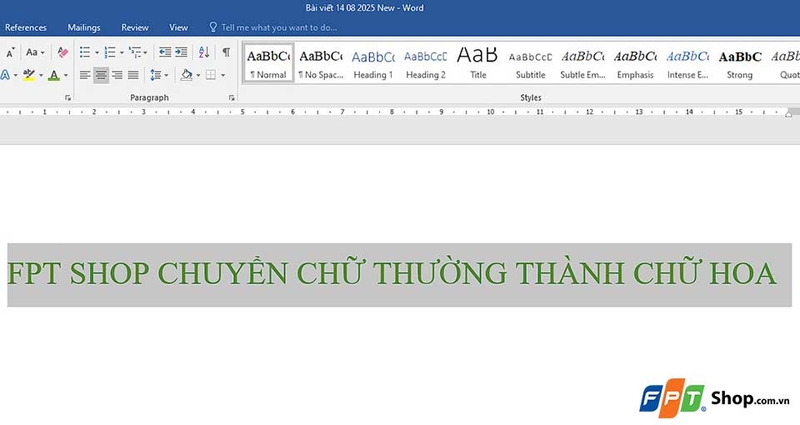The width and height of the screenshot is (800, 425).
Task: Apply green Font Color to text
Action: (54, 75)
